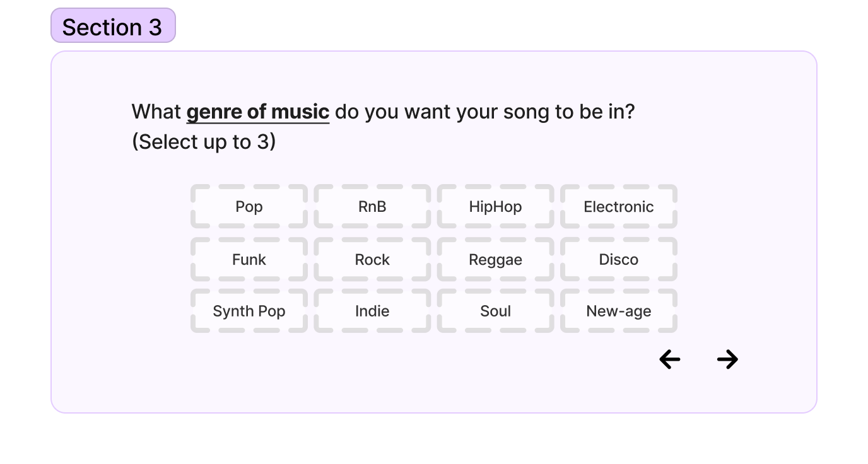Pick Soul as a genre
The width and height of the screenshot is (868, 464).
click(x=495, y=311)
